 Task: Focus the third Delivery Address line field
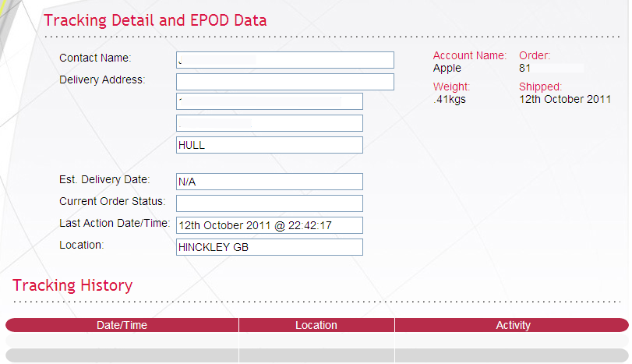pyautogui.click(x=270, y=123)
